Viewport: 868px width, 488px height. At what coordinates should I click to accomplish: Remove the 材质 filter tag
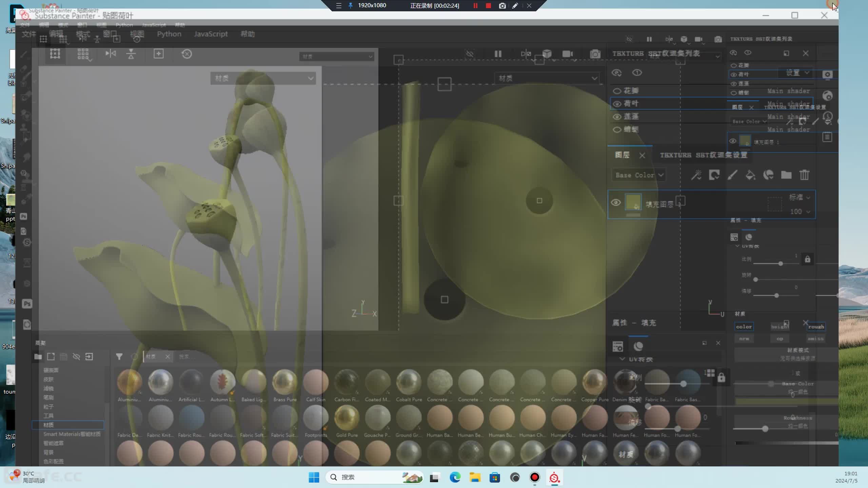(x=167, y=357)
